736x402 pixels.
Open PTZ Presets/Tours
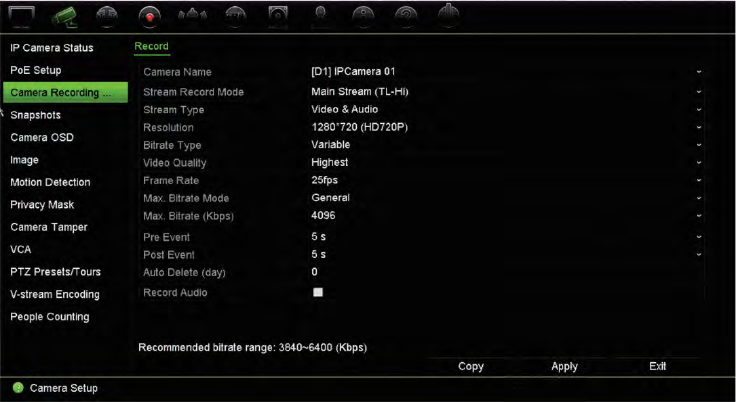coord(55,272)
